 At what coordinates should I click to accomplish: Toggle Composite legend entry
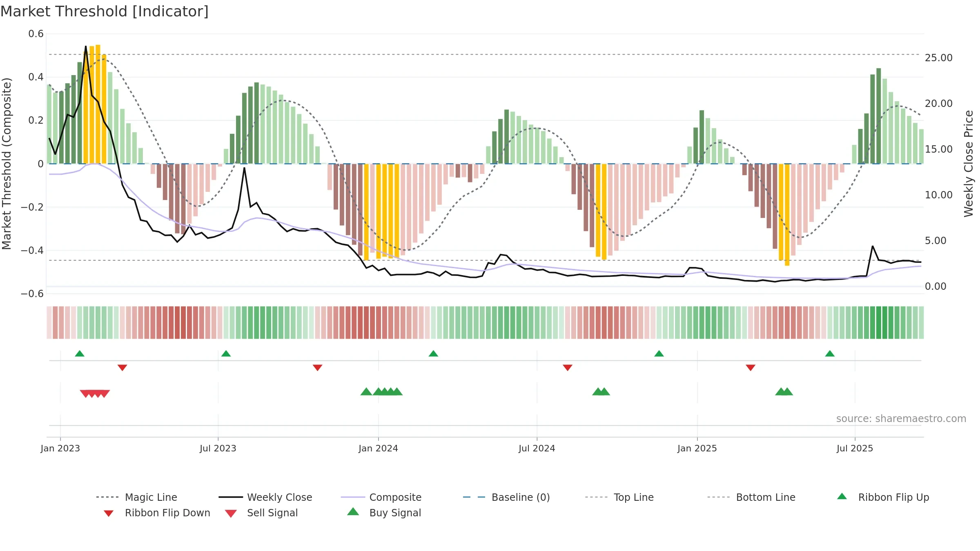point(381,497)
